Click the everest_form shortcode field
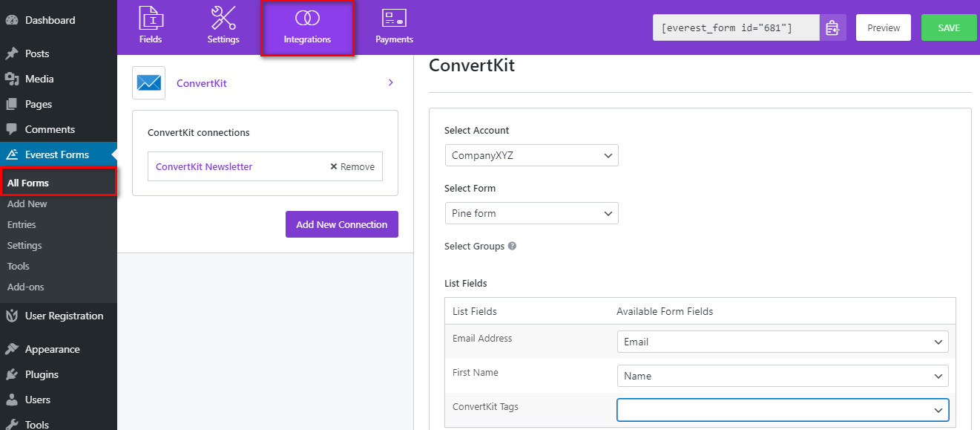The height and width of the screenshot is (430, 980). coord(736,28)
